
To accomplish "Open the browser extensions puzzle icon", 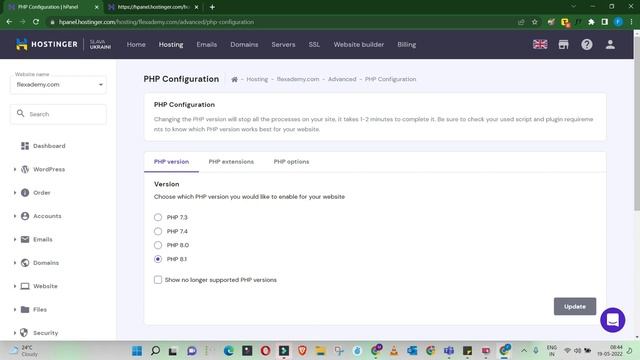I will pos(591,22).
